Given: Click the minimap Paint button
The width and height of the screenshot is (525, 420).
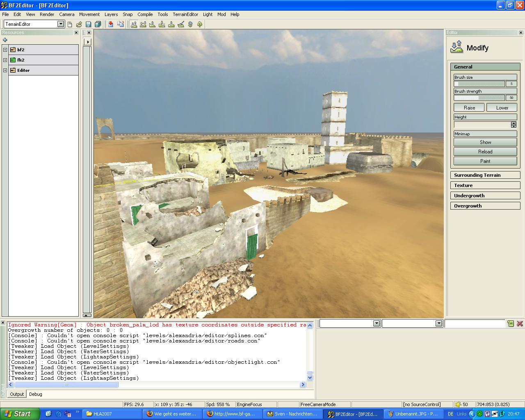Looking at the screenshot, I should [x=485, y=161].
